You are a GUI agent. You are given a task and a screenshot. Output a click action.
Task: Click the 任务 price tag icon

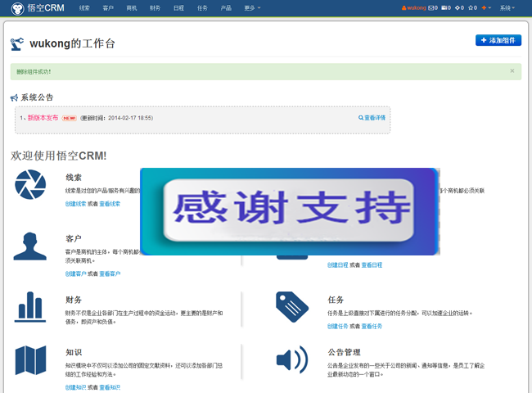point(292,307)
